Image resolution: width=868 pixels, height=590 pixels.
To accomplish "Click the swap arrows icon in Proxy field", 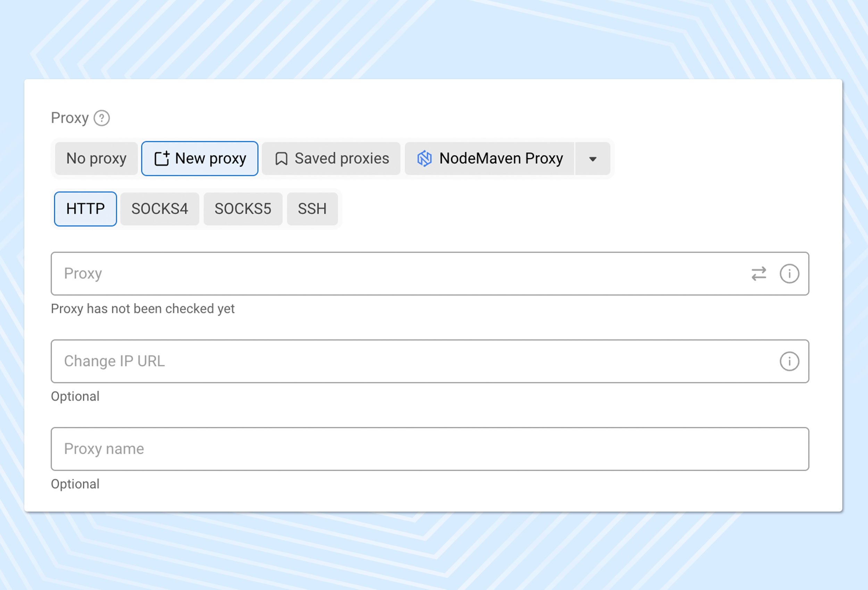I will tap(759, 274).
